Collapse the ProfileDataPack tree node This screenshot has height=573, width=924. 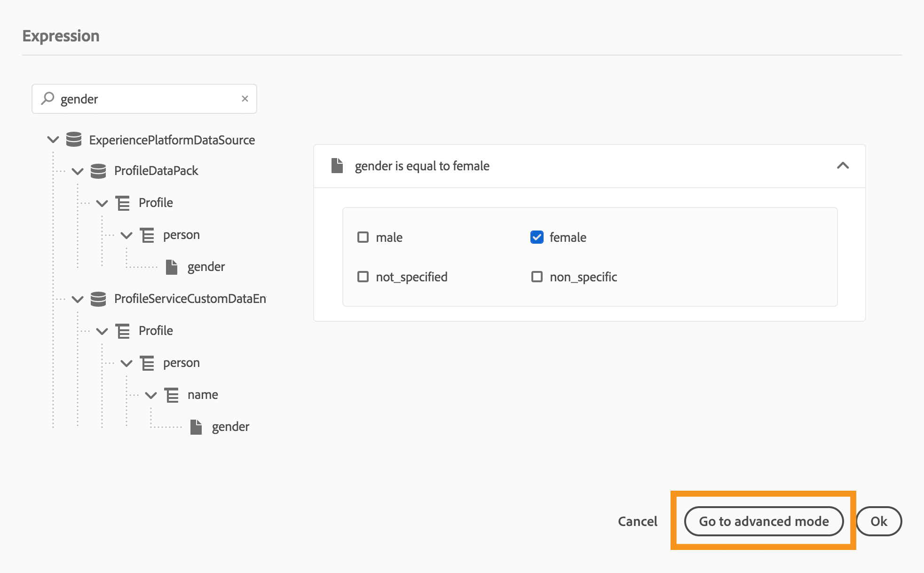pos(78,171)
